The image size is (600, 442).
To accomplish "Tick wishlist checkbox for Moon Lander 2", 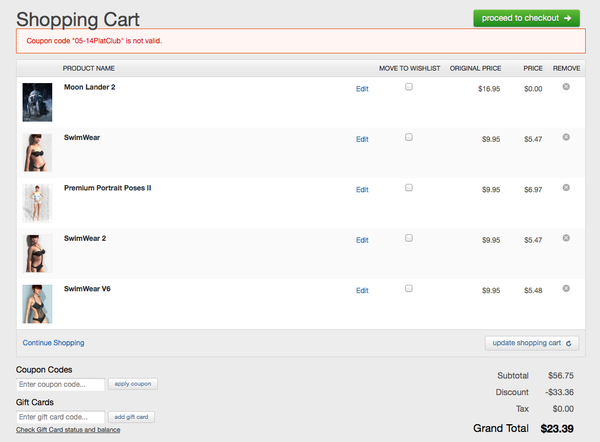I will (409, 87).
